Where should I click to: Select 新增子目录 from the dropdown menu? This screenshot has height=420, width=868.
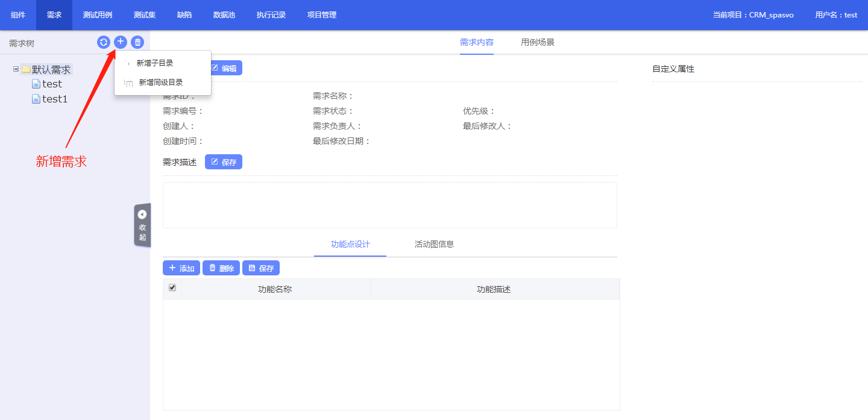click(x=155, y=63)
